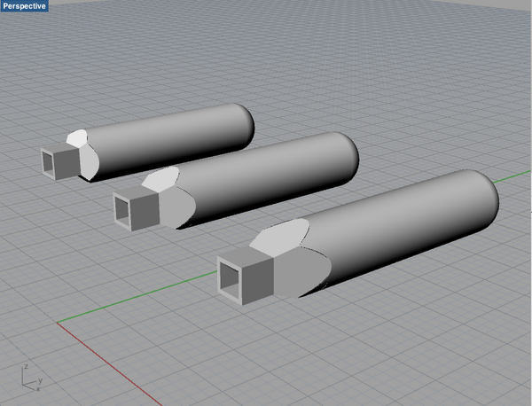Click the hollow square tip of front cylinder
The image size is (532, 406).
pos(245,276)
